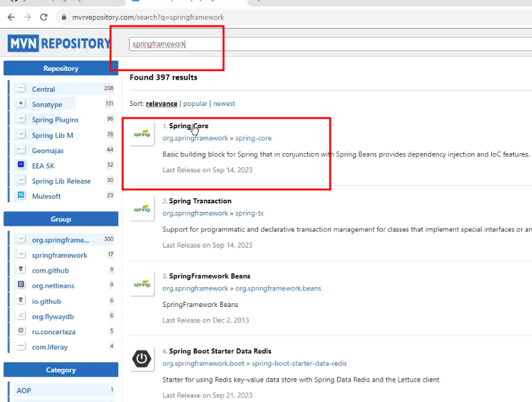Click the EEA SK repository icon
532x402 pixels.
[x=21, y=165]
